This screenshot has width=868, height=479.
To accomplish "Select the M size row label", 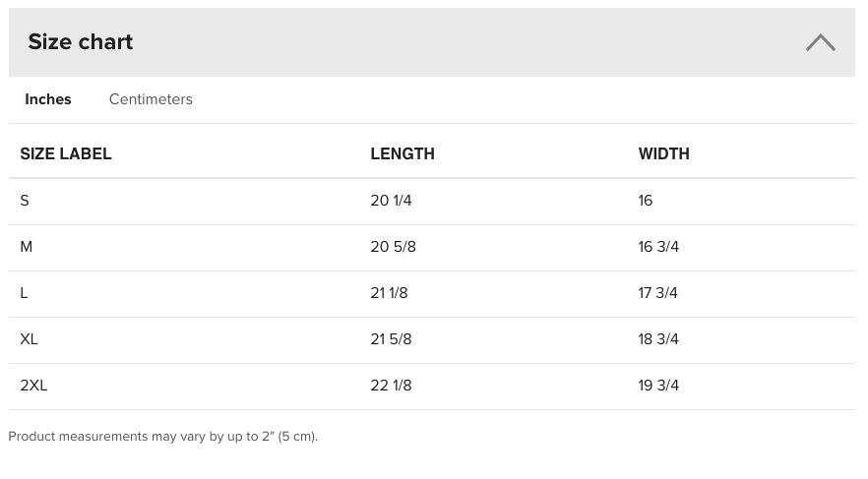I will coord(26,247).
